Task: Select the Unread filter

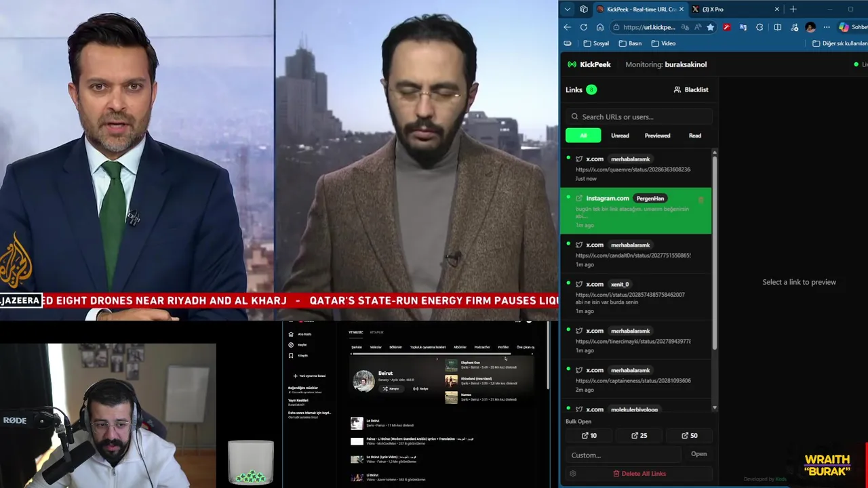Action: (620, 136)
